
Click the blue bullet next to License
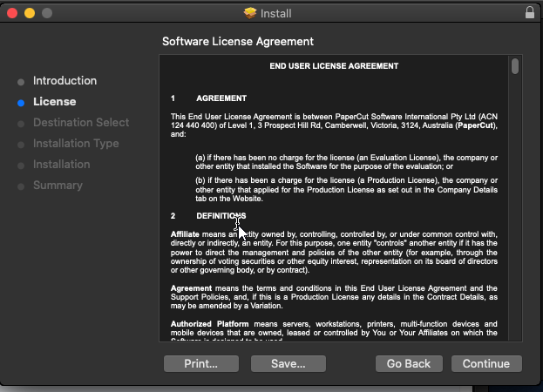point(21,102)
